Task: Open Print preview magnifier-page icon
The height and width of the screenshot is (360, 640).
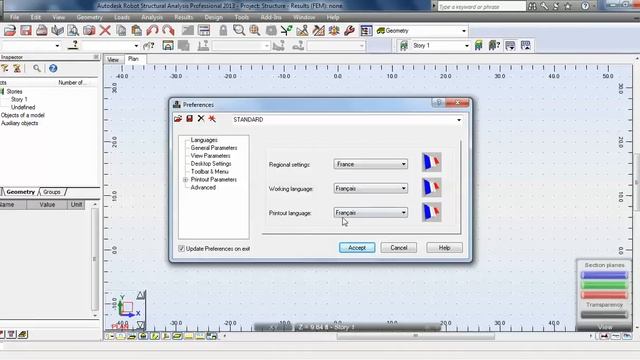Action: (73, 30)
